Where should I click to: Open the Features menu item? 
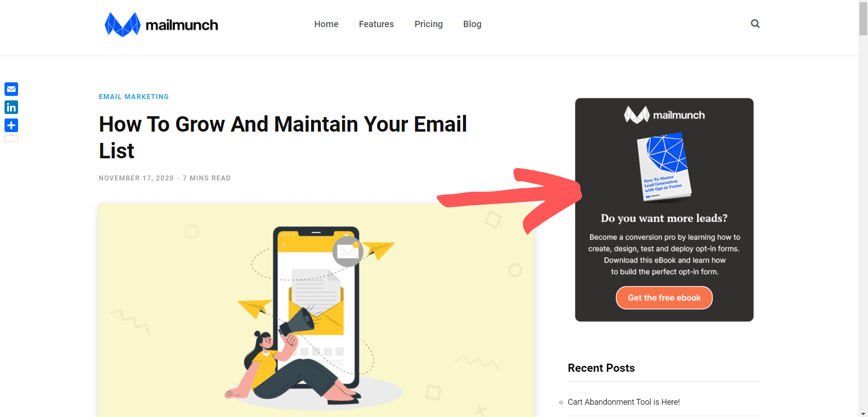(376, 24)
